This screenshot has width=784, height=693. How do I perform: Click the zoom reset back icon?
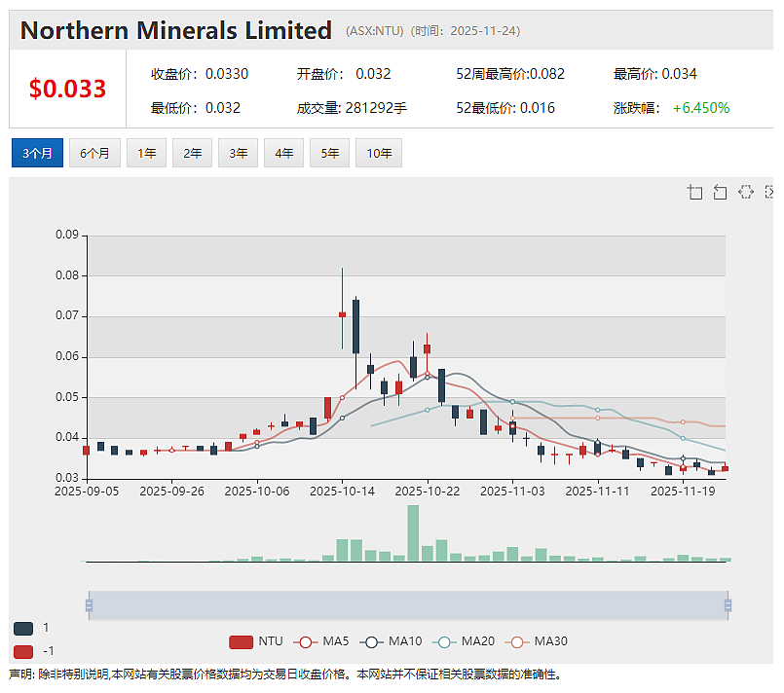pos(720,192)
